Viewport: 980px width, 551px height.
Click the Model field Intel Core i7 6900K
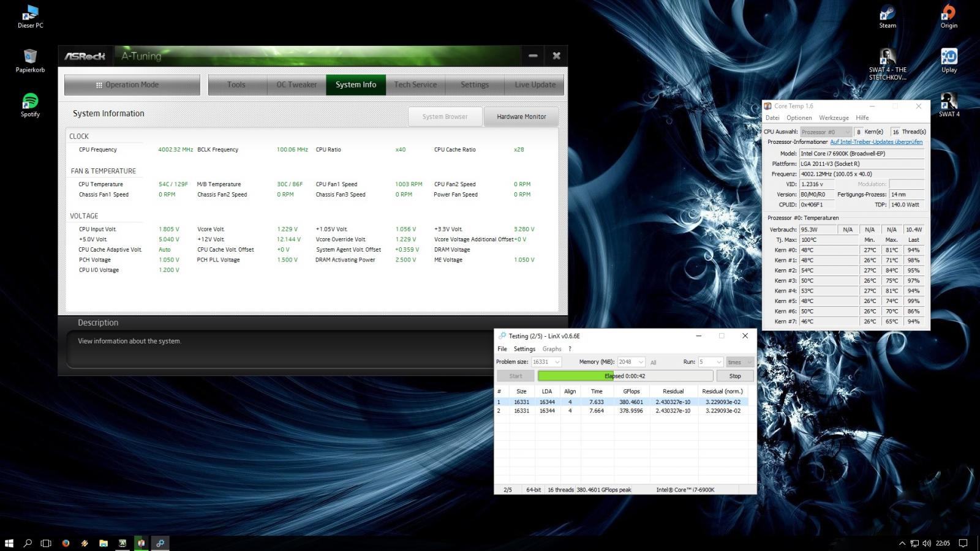861,154
